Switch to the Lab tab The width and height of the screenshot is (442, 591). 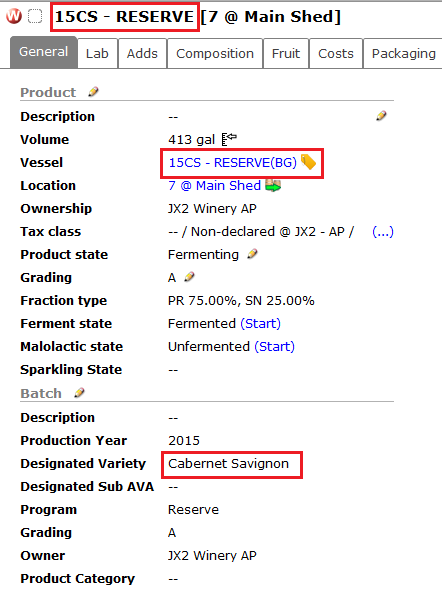97,54
